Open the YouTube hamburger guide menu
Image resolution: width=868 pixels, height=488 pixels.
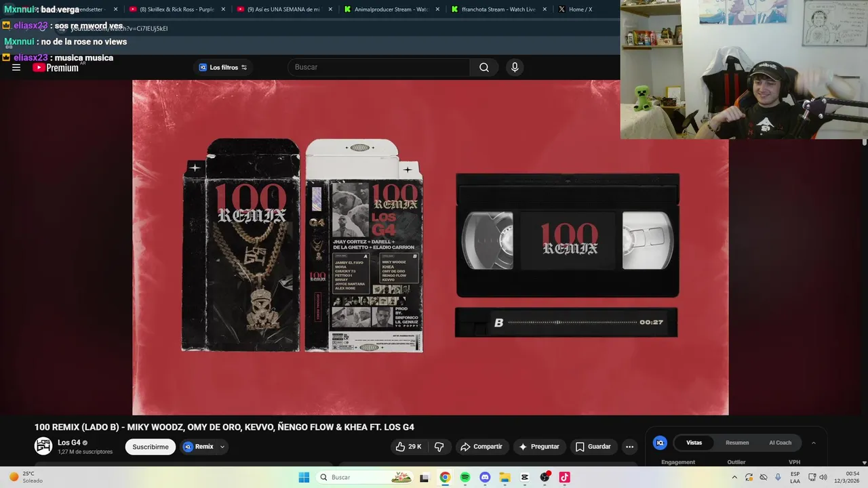16,67
